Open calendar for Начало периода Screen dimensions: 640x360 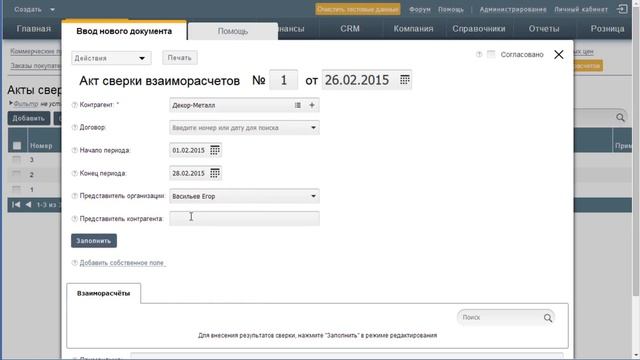[x=215, y=150]
